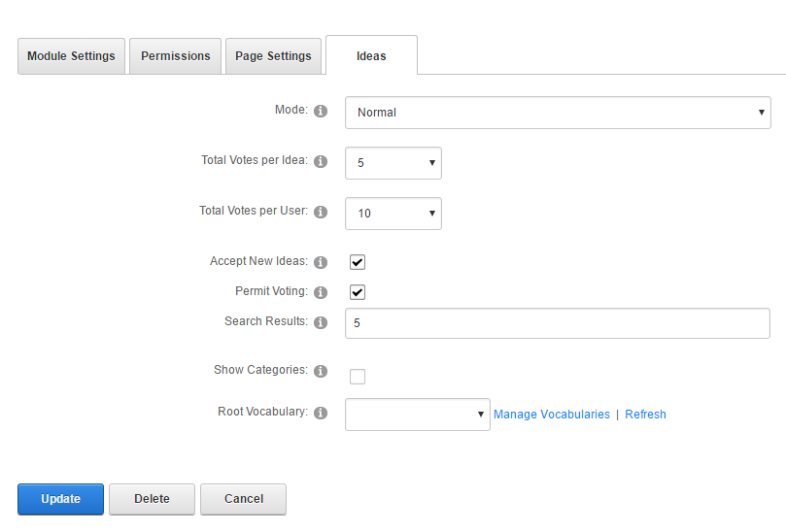Follow the Manage Vocabularies link
The width and height of the screenshot is (786, 532).
coord(552,415)
